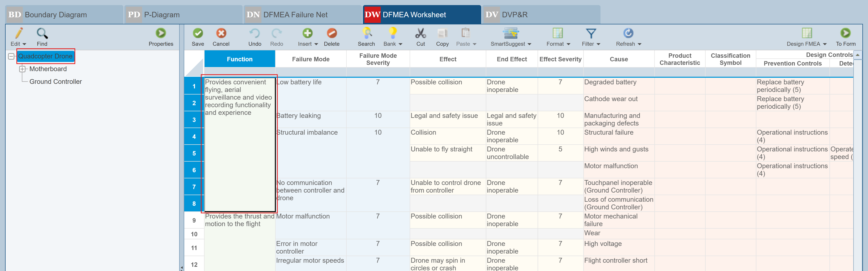Select Ground Controller in the tree
Screen dimensions: 868x271
(x=56, y=82)
